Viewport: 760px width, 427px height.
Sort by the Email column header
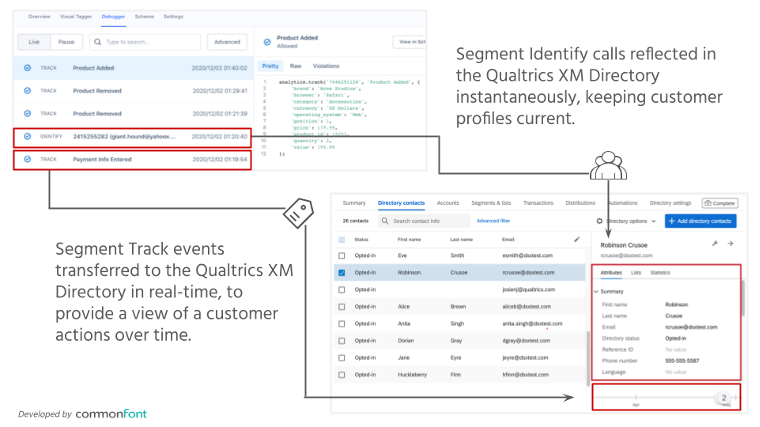(x=508, y=239)
